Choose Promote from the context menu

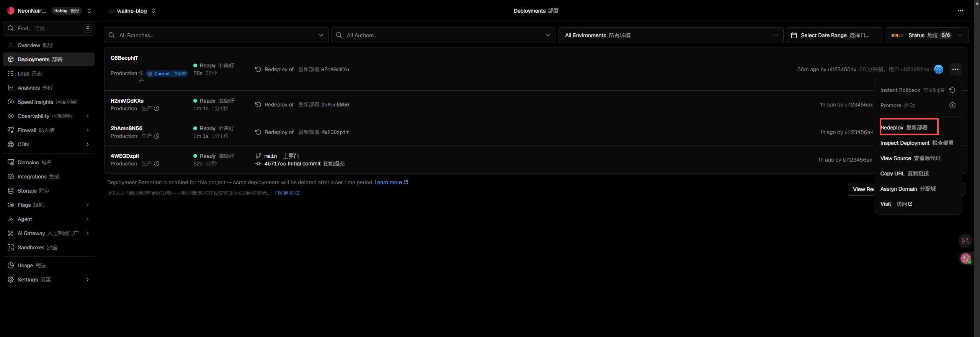pyautogui.click(x=918, y=105)
